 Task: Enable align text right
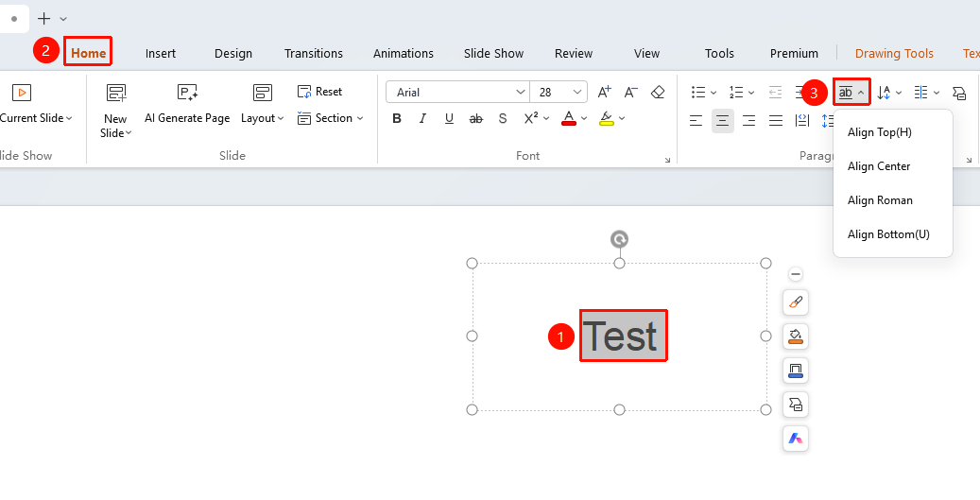(x=749, y=120)
